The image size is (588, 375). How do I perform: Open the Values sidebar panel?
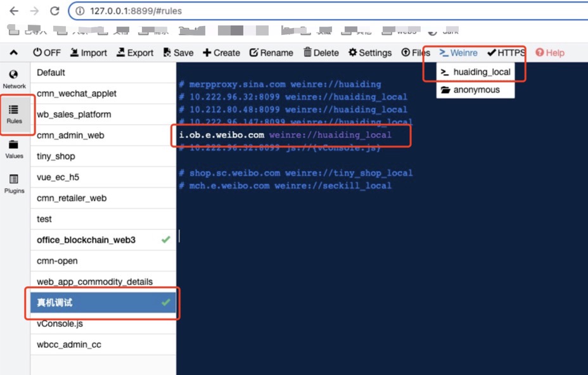(x=14, y=149)
